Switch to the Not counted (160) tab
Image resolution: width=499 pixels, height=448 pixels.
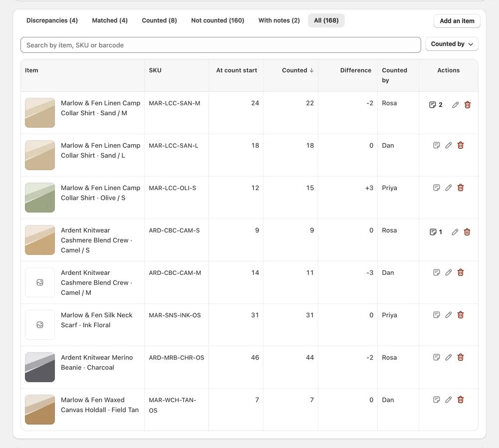[218, 20]
